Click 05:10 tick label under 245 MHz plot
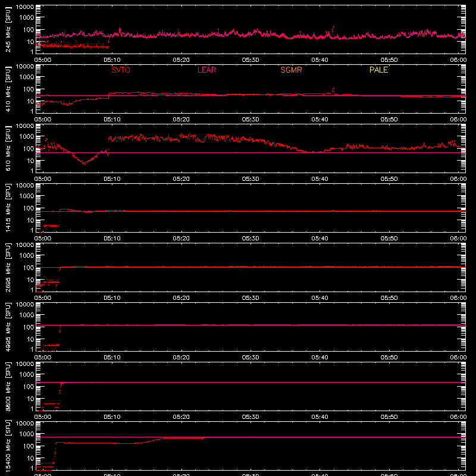This screenshot has width=476, height=476. click(x=112, y=60)
